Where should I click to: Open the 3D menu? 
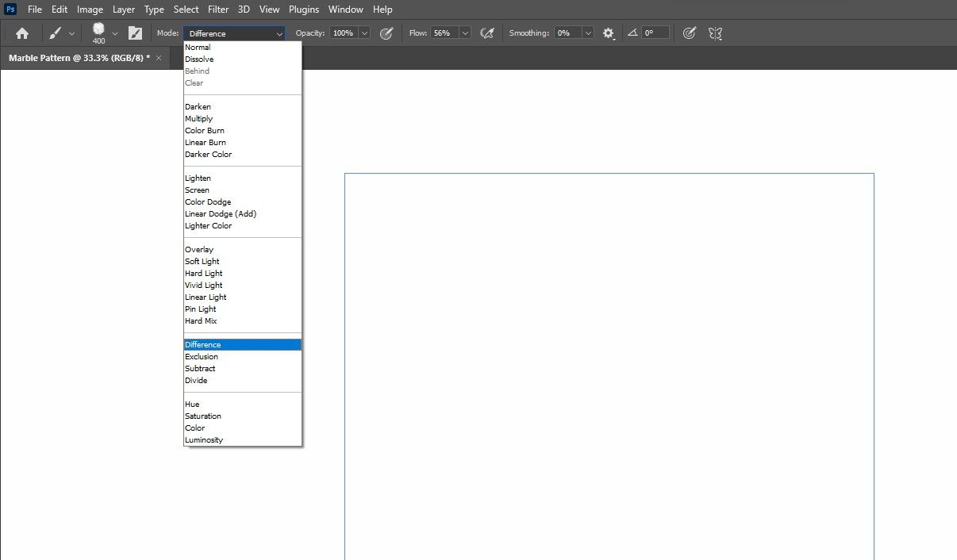(244, 10)
